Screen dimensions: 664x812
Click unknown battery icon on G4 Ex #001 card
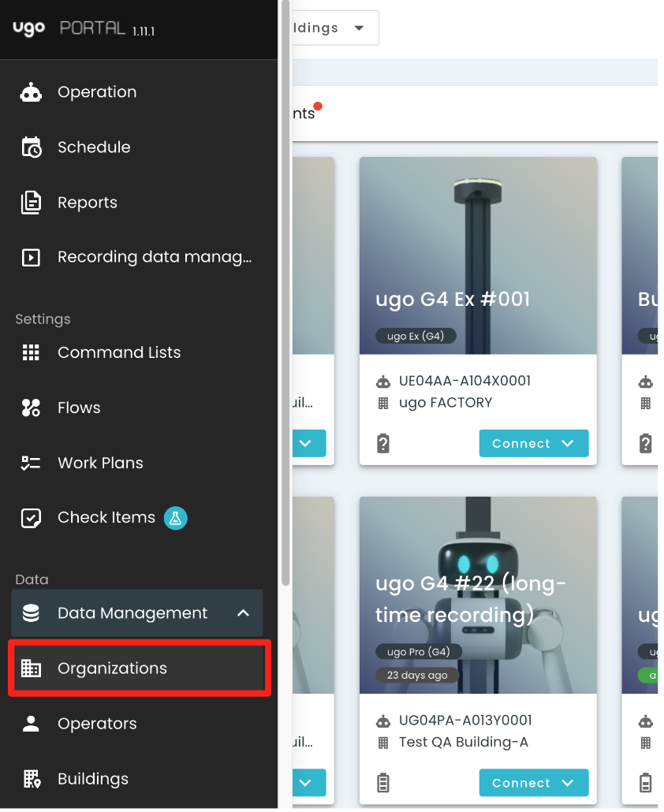383,444
